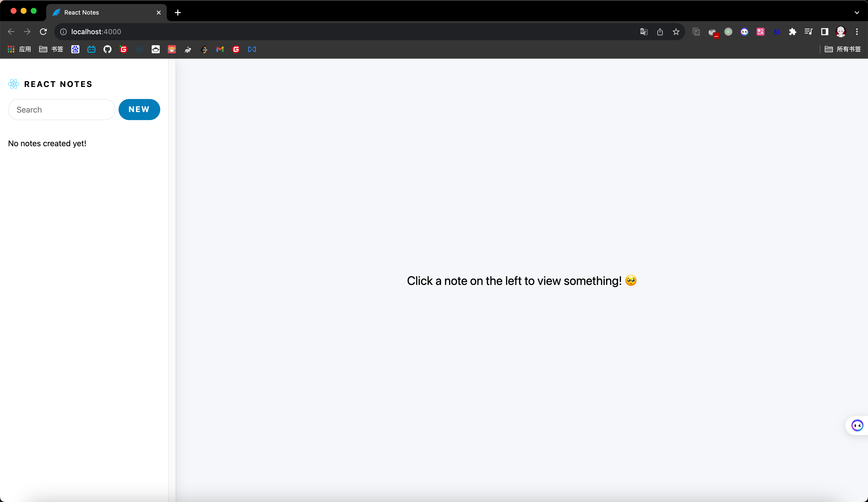The width and height of the screenshot is (868, 502).
Task: Focus the Search notes input field
Action: 62,110
